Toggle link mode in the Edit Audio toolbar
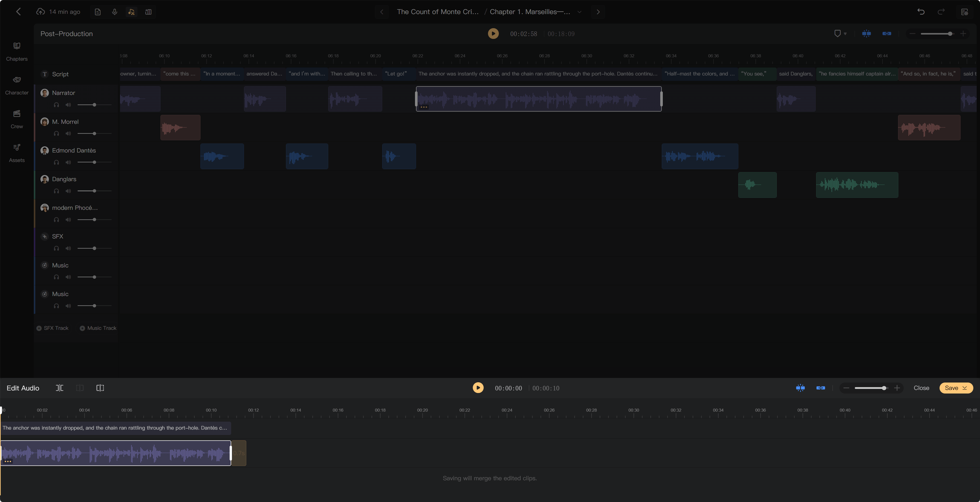This screenshot has width=980, height=502. (x=821, y=388)
